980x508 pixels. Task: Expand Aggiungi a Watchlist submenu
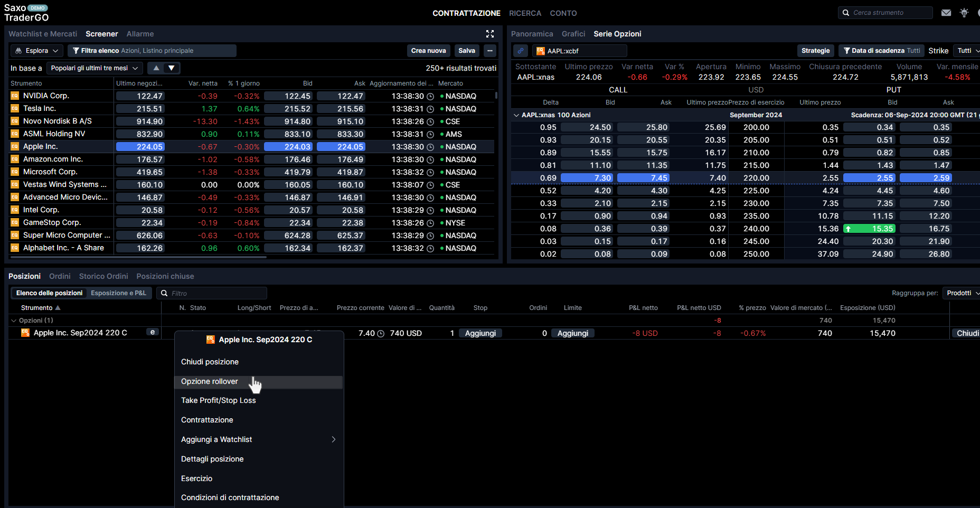point(259,439)
